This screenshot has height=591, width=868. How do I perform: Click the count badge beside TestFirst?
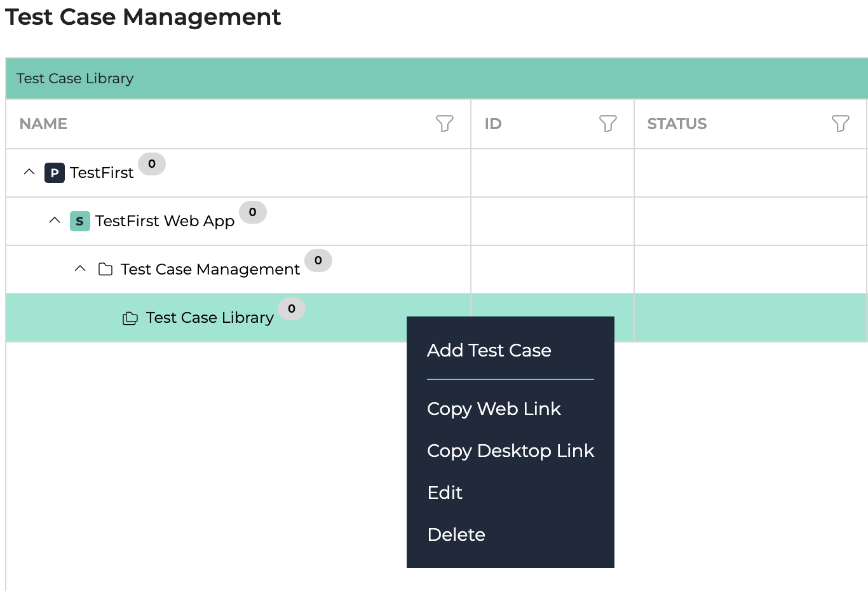(152, 164)
